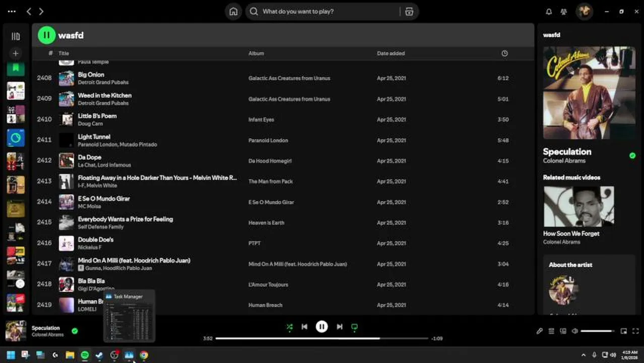Screen dimensions: 644x363
Task: Toggle shuffle in the player bar
Action: [289, 327]
